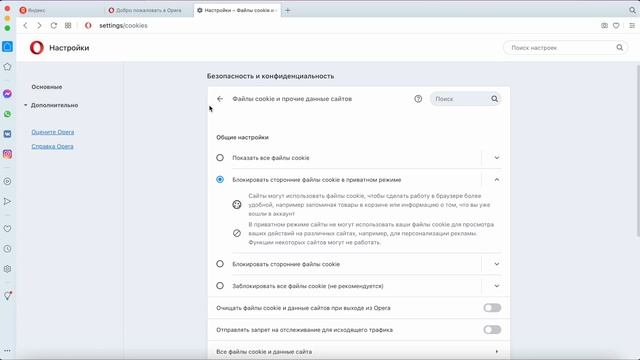
Task: Open history clock in the sidebar
Action: pos(7,249)
